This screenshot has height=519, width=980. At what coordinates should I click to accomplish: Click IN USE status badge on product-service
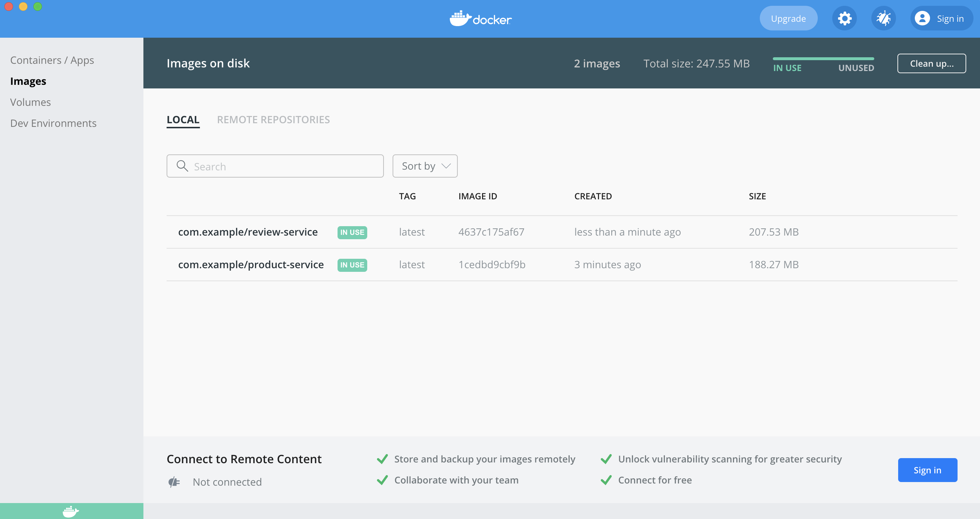pos(352,264)
